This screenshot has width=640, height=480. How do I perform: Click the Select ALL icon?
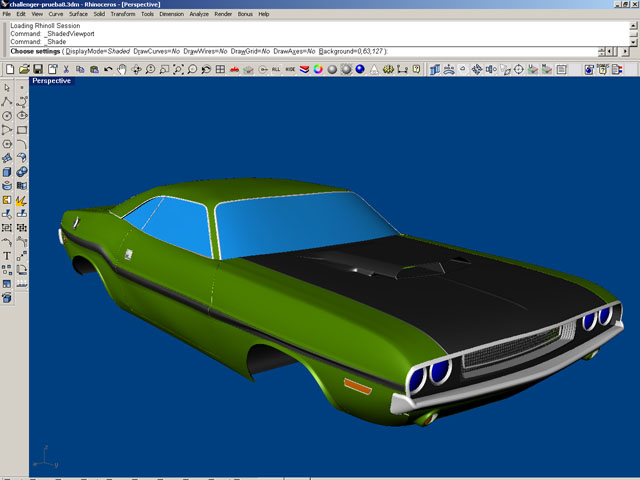(276, 69)
